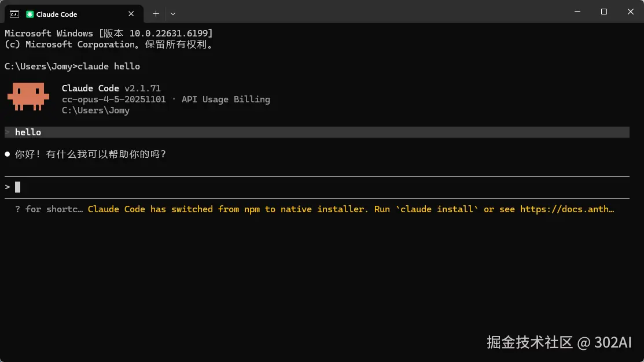This screenshot has height=362, width=644.
Task: Click the prompt arrow before cursor
Action: tap(8, 187)
